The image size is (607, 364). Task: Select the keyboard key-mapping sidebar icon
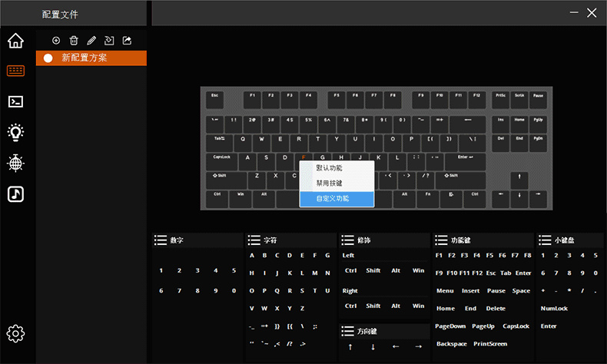click(x=15, y=71)
